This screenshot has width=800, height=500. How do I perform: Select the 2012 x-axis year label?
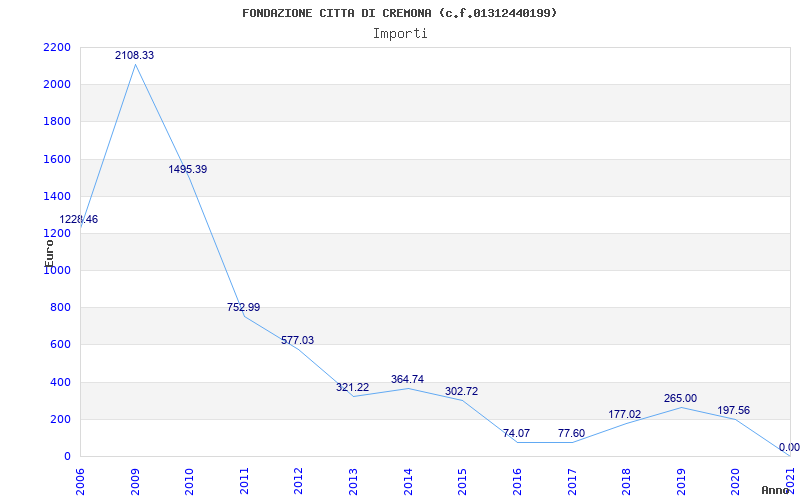pyautogui.click(x=298, y=482)
